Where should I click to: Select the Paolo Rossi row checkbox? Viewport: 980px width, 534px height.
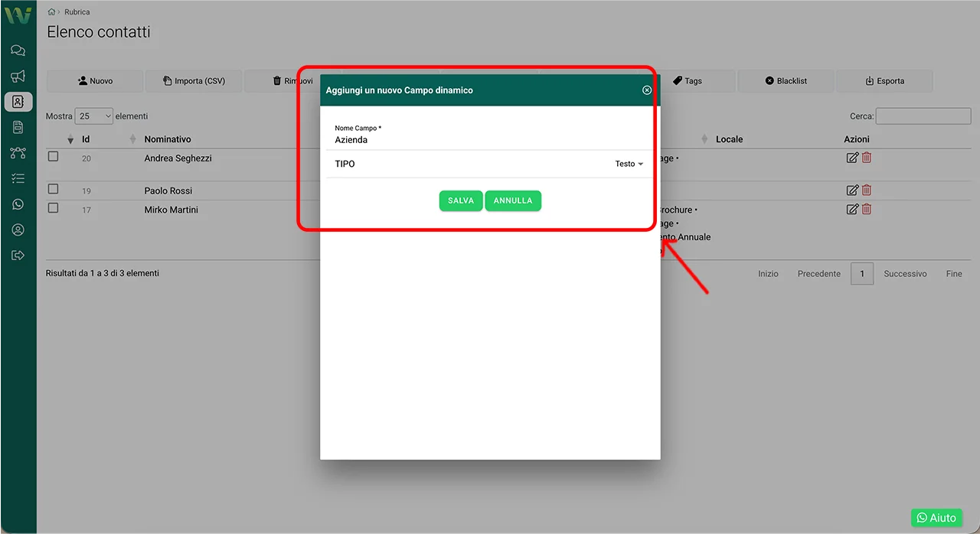click(x=53, y=189)
